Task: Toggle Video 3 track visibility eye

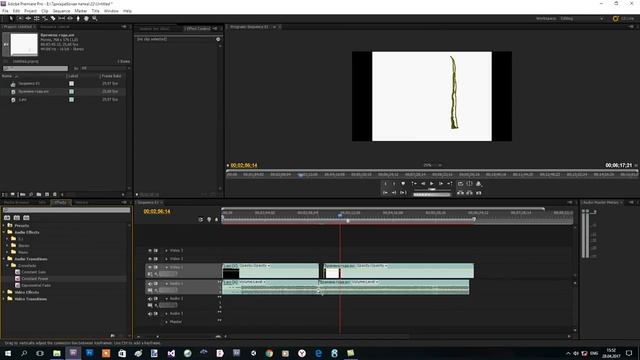Action: pyautogui.click(x=150, y=251)
